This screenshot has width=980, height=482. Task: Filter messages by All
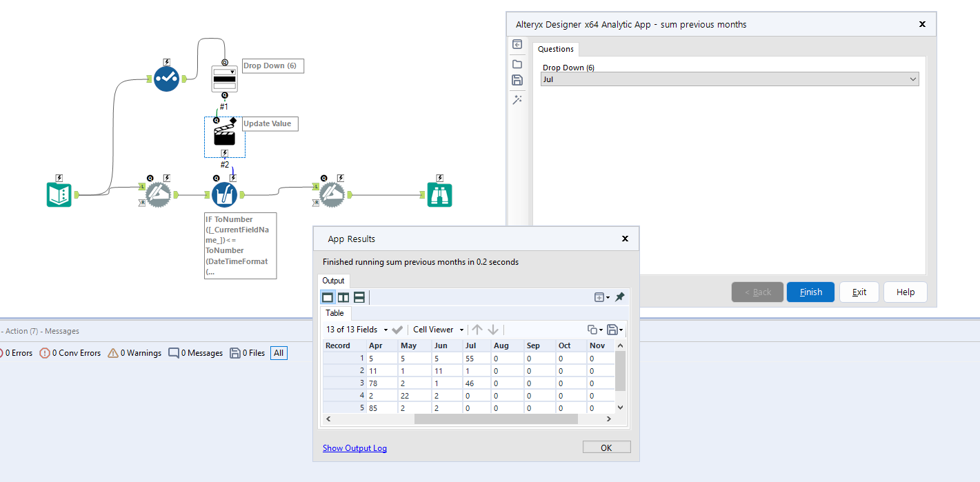pyautogui.click(x=279, y=353)
